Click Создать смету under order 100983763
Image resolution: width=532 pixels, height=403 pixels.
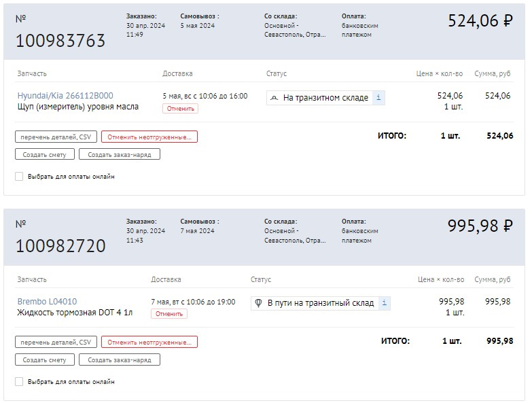click(x=44, y=155)
